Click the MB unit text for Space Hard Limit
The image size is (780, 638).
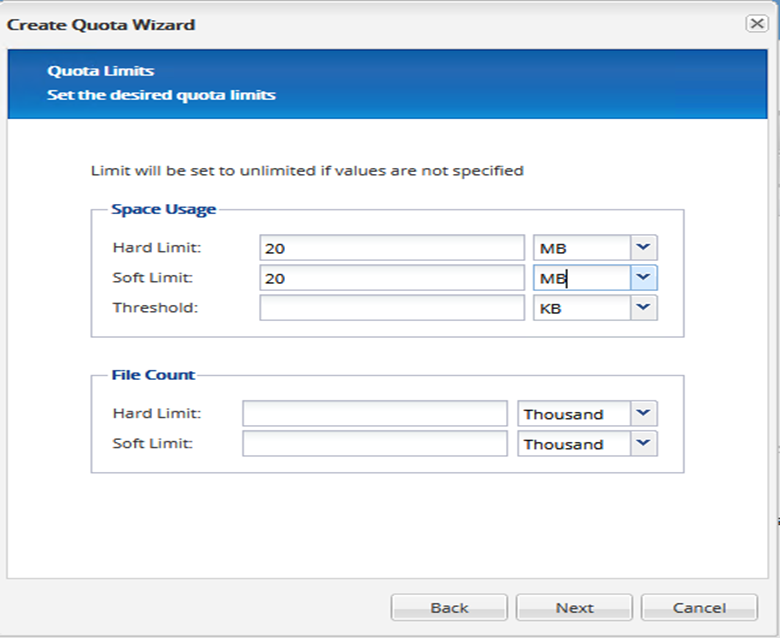point(581,248)
